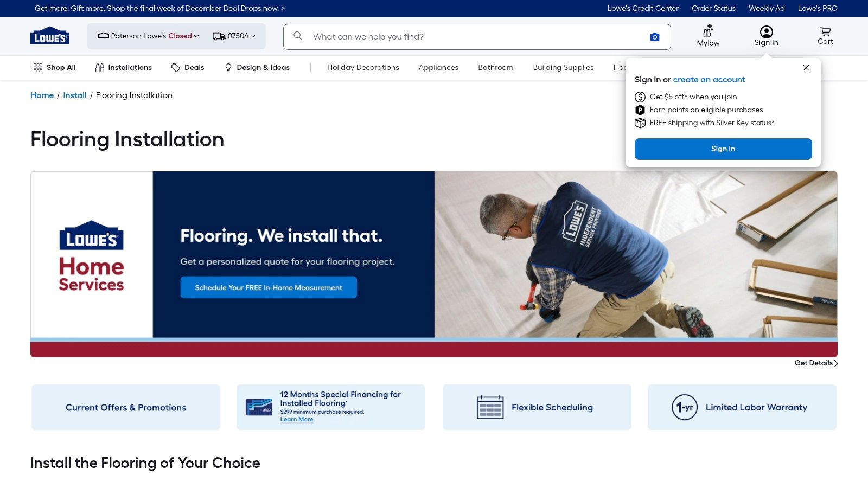Viewport: 868px width, 488px height.
Task: Click the Shop All grid icon
Action: [x=37, y=67]
